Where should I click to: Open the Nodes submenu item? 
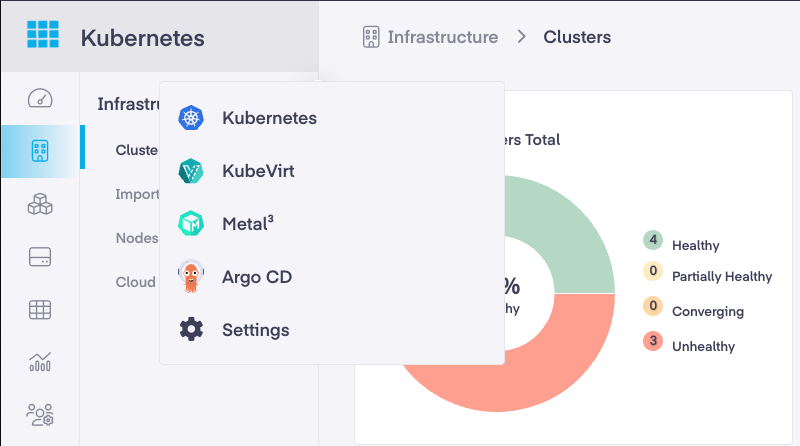(x=137, y=238)
